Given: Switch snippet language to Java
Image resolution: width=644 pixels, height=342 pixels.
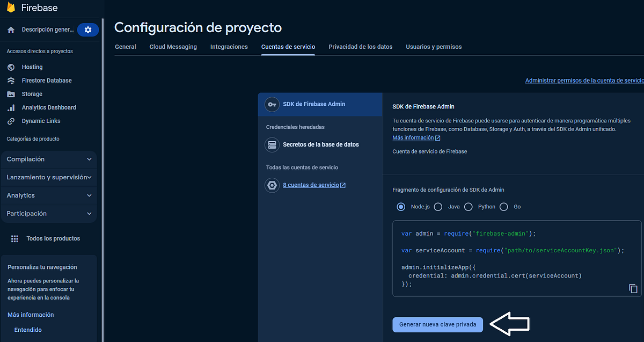Looking at the screenshot, I should [x=437, y=207].
